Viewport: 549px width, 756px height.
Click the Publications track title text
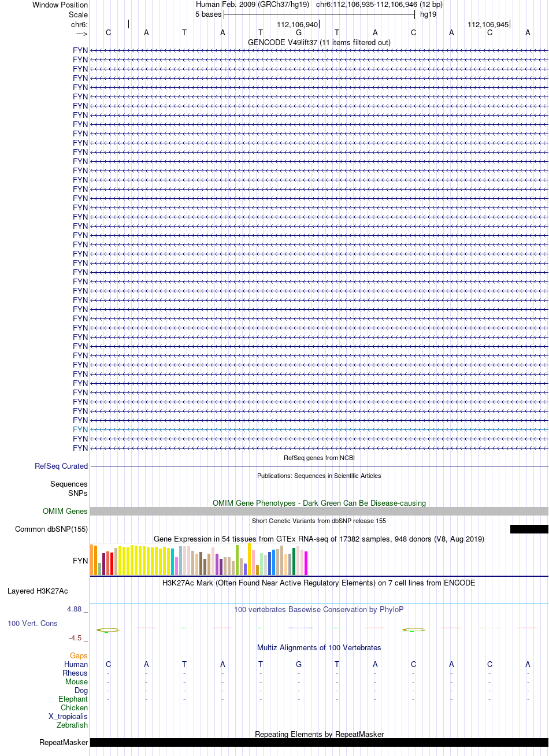click(x=319, y=476)
